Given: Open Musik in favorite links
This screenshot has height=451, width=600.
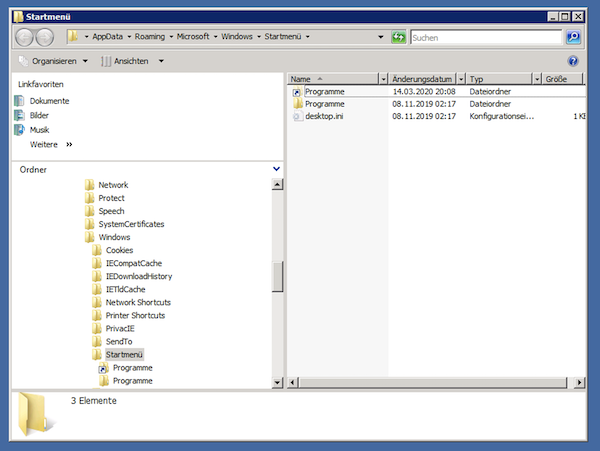Looking at the screenshot, I should tap(39, 129).
